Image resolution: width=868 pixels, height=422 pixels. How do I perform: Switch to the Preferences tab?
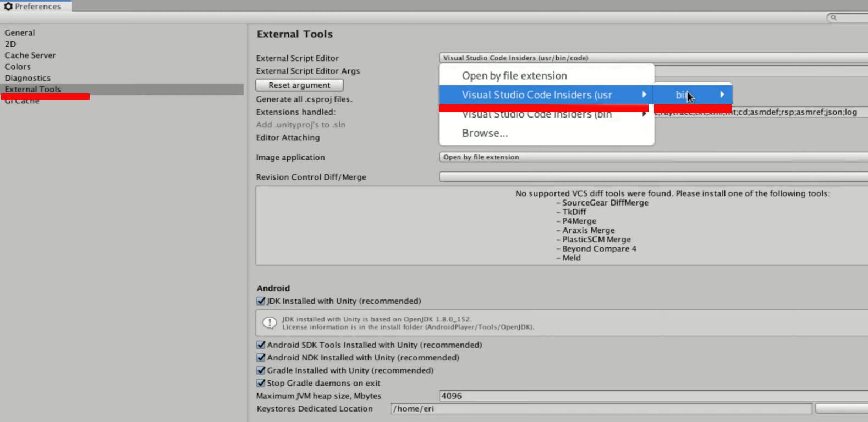point(36,7)
